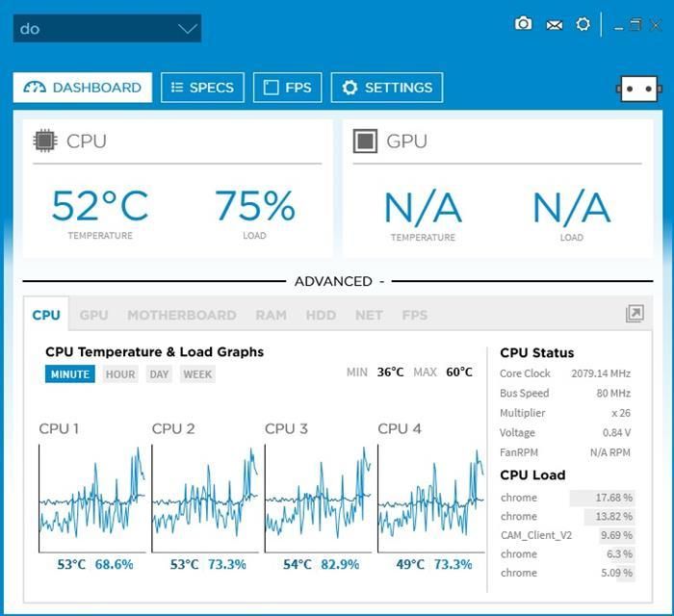Select the RAM advanced tab

coord(271,315)
